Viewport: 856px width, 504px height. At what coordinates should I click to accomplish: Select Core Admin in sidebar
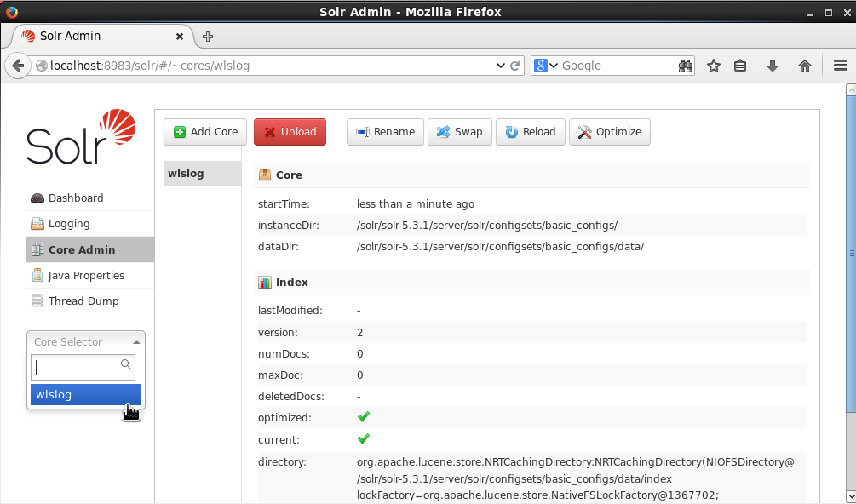[x=90, y=249]
